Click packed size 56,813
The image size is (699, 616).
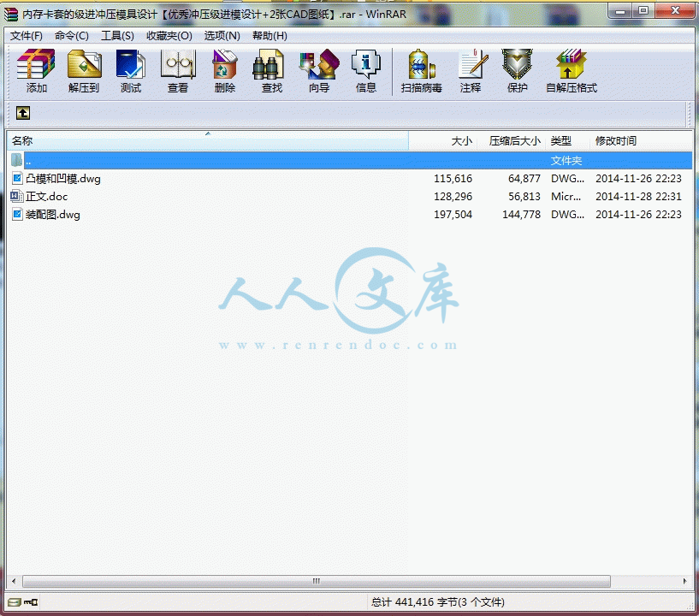pos(524,197)
